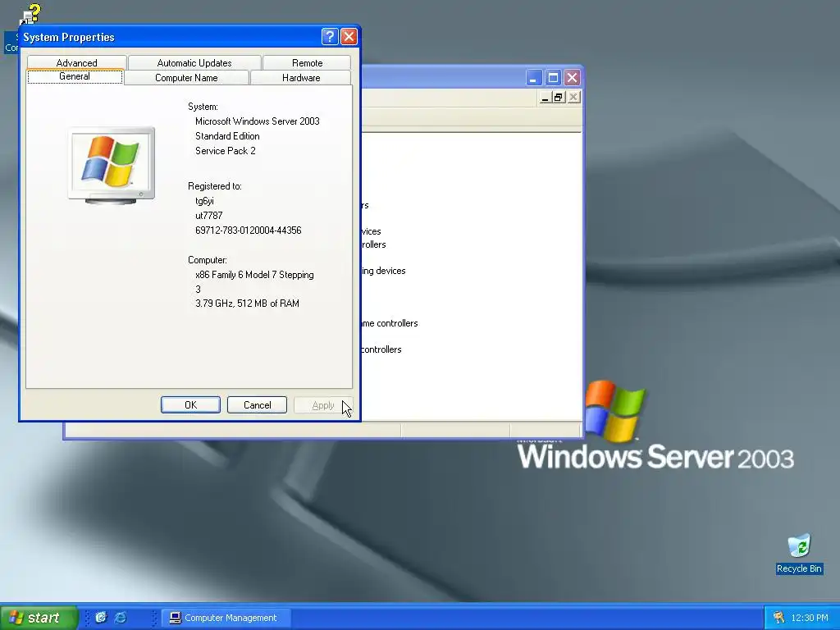Click the 12:30 PM clock
The image size is (840, 630).
pyautogui.click(x=810, y=618)
